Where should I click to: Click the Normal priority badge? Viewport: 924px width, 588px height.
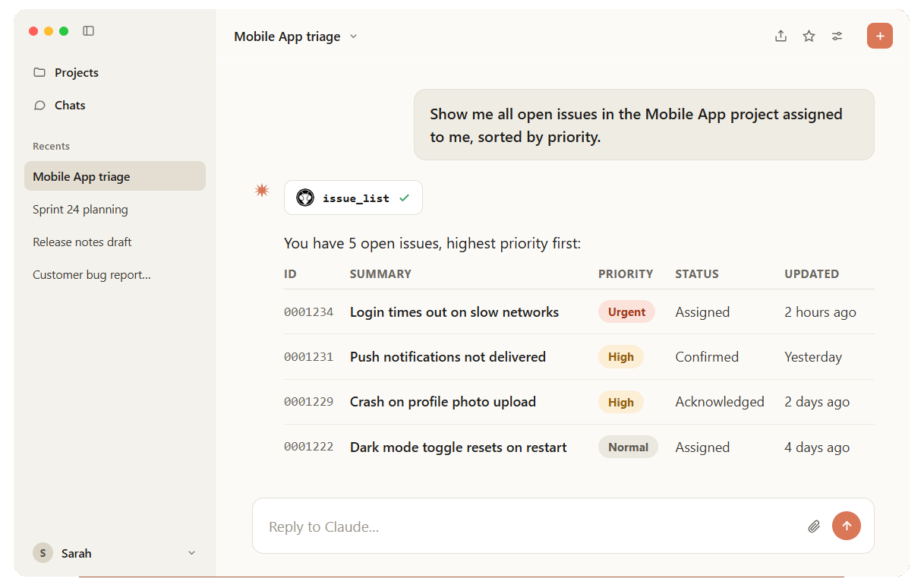coord(628,447)
